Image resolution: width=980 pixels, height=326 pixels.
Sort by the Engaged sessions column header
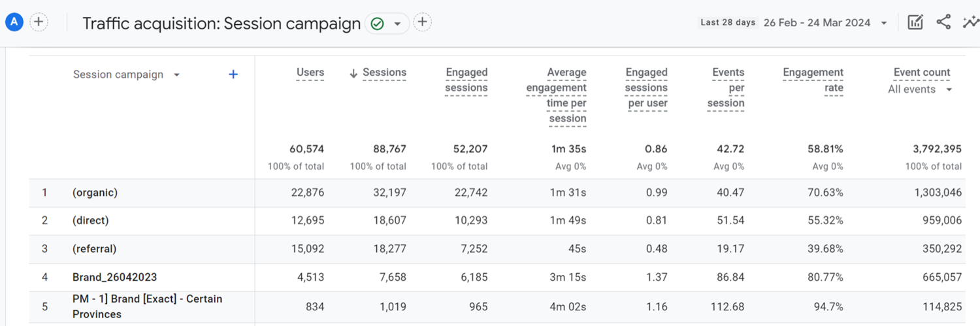click(466, 80)
